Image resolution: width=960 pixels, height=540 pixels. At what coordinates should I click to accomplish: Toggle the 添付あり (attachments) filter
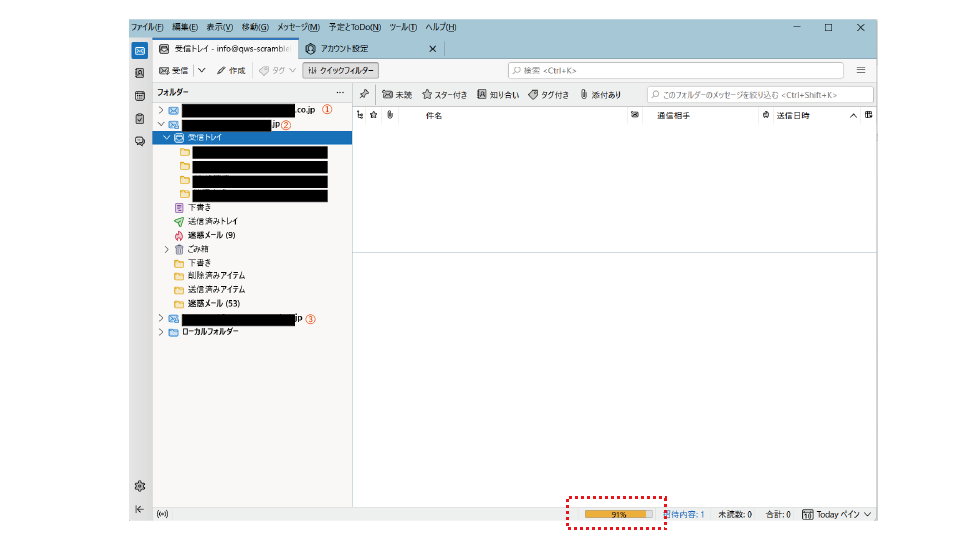[x=600, y=95]
